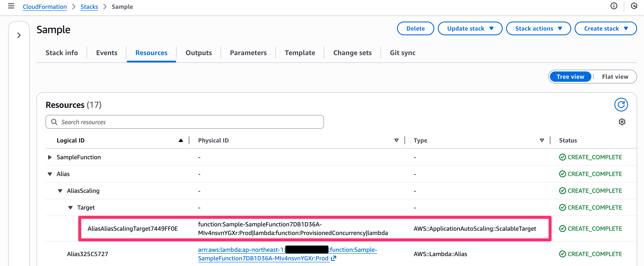Go to Stacks breadcrumb link
The image size is (644, 266).
coord(89,7)
